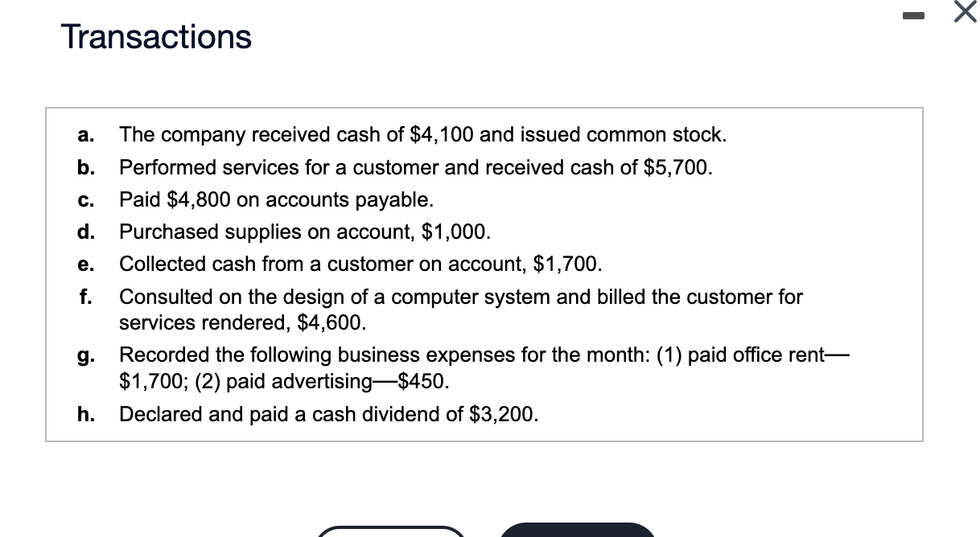
Task: Select transaction b receiving cash of $5,700
Action: [414, 167]
